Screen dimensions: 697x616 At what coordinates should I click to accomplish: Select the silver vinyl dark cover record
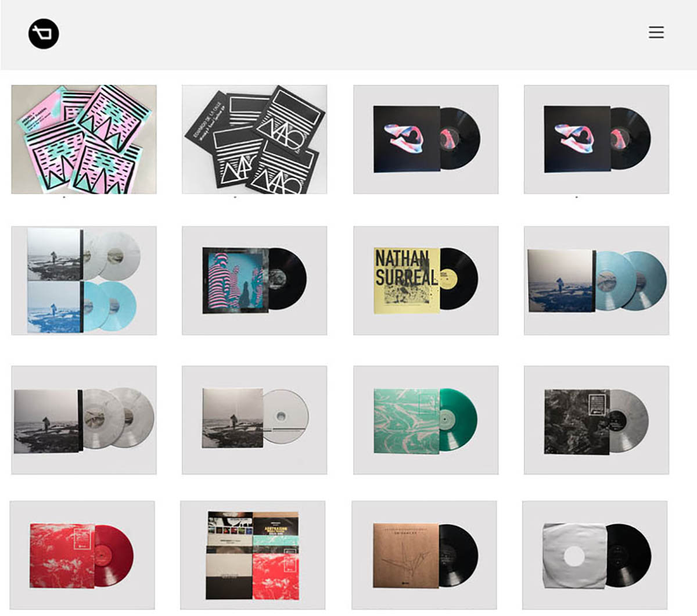pyautogui.click(x=597, y=420)
